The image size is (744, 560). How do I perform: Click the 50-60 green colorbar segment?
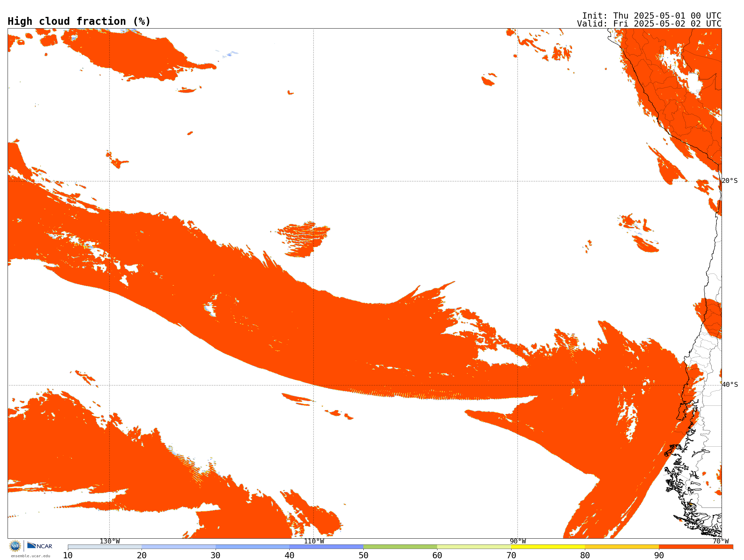tap(400, 547)
